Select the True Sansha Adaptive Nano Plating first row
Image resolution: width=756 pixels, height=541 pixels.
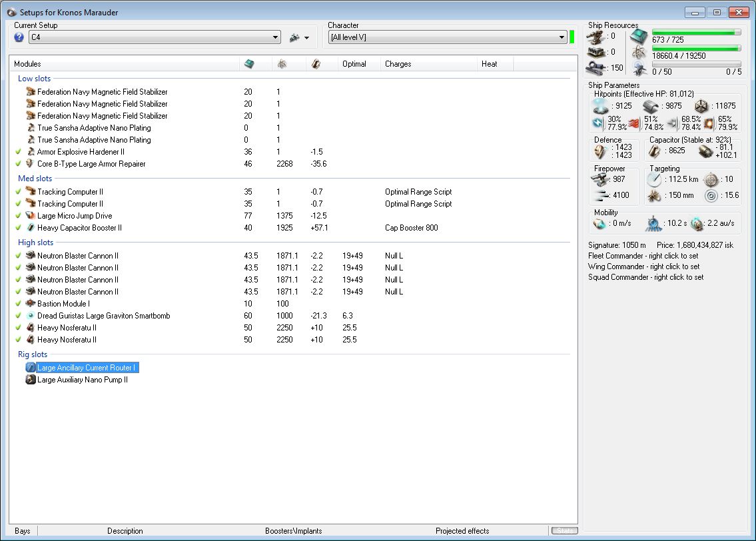click(x=94, y=128)
